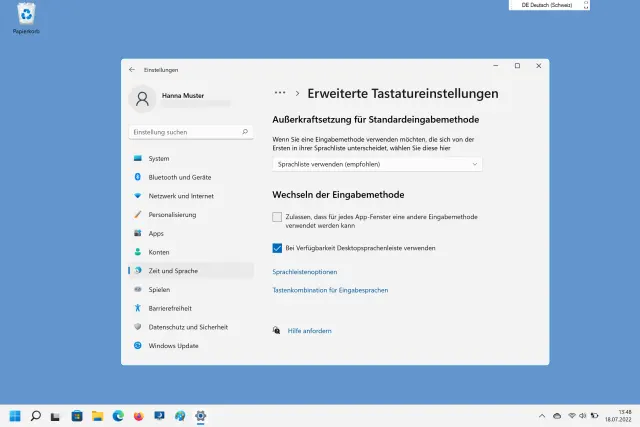The image size is (640, 427).
Task: Focus the Einstellung suchen search field
Action: (191, 132)
